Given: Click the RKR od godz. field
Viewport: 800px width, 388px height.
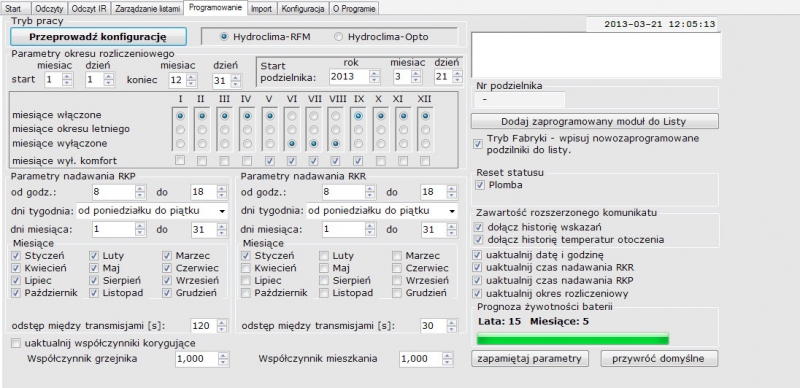Looking at the screenshot, I should click(x=349, y=192).
